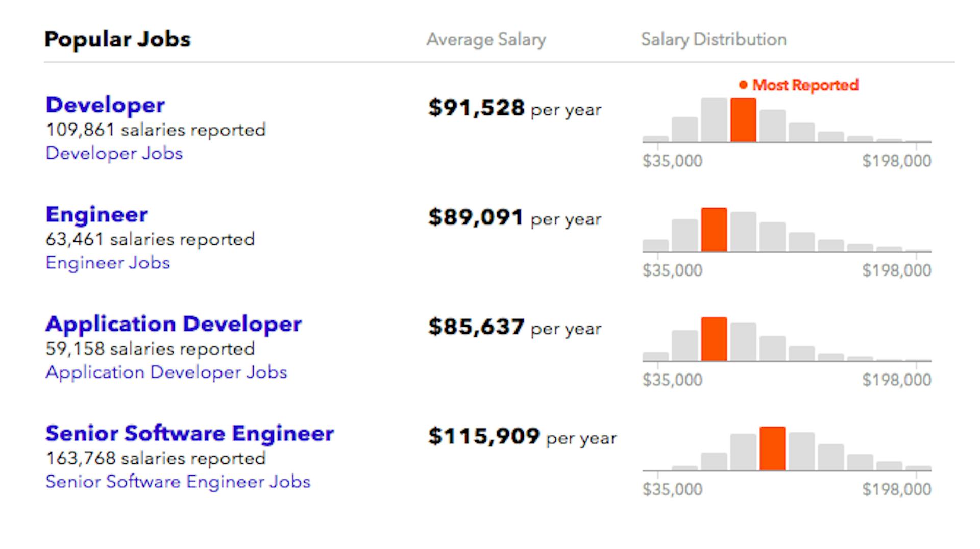
Task: Click the 109,861 salaries reported text
Action: pyautogui.click(x=156, y=130)
